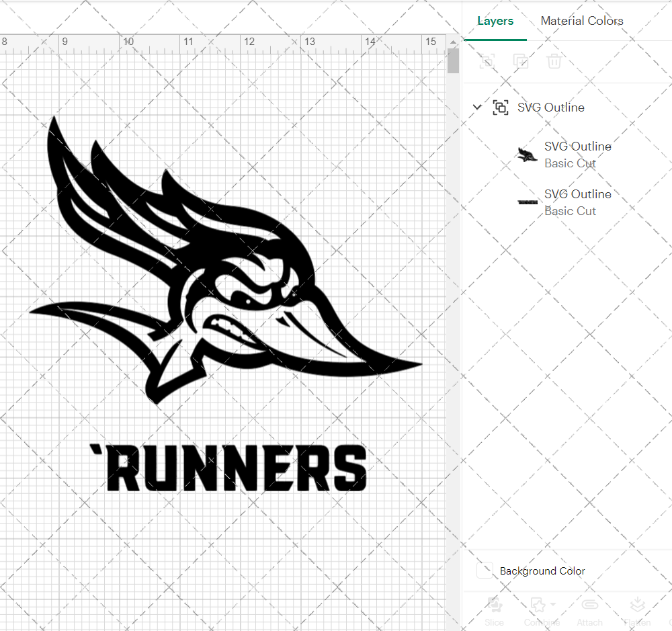Image resolution: width=672 pixels, height=631 pixels.
Task: Select the bird head layer thumbnail
Action: [x=527, y=155]
